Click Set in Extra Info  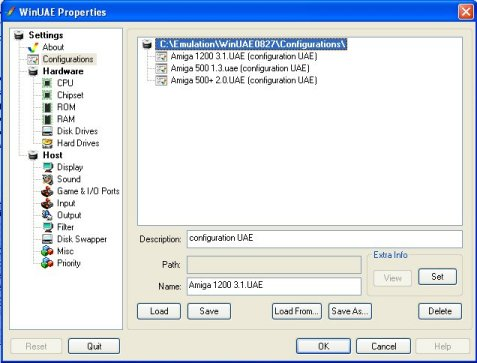(437, 277)
